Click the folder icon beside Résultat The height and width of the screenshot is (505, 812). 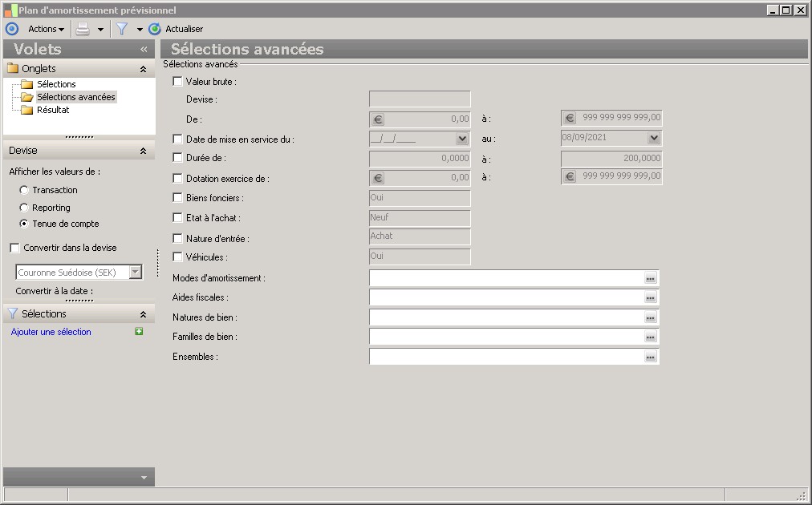pyautogui.click(x=27, y=110)
